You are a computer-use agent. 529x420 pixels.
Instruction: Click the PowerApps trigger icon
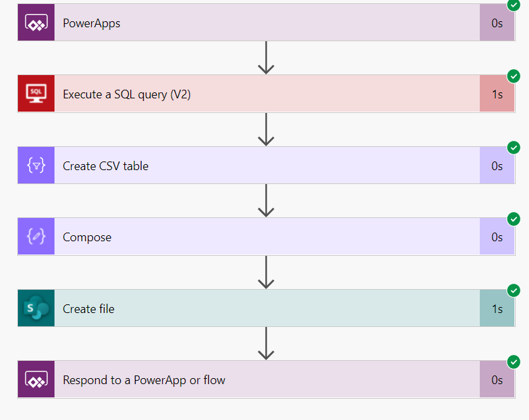click(36, 23)
